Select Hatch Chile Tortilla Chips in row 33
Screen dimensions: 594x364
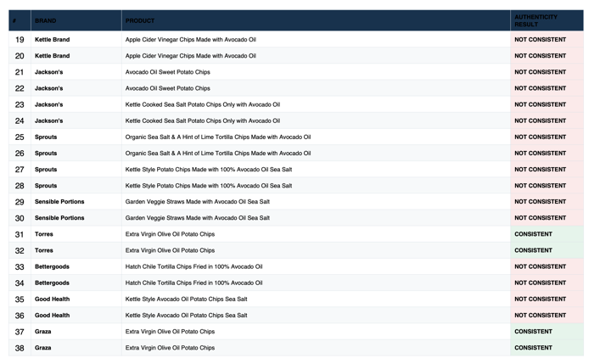click(193, 267)
